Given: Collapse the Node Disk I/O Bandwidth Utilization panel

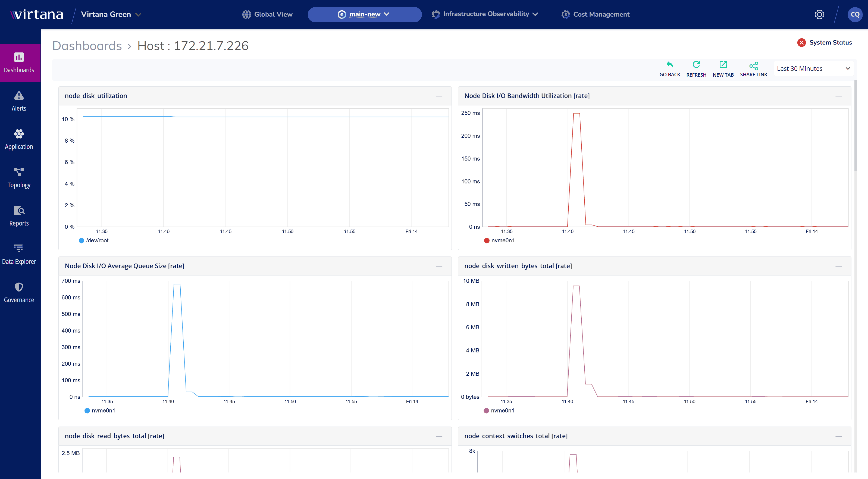Looking at the screenshot, I should pos(838,96).
